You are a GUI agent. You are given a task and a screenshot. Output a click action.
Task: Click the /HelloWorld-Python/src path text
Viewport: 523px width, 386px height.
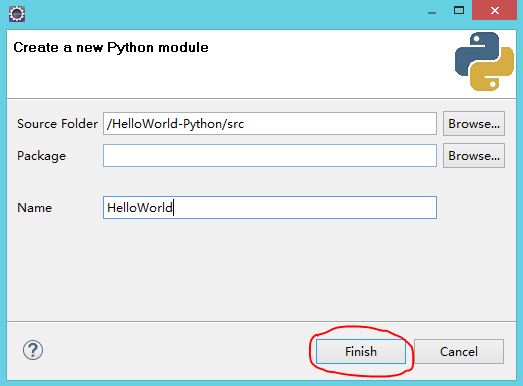(x=175, y=124)
